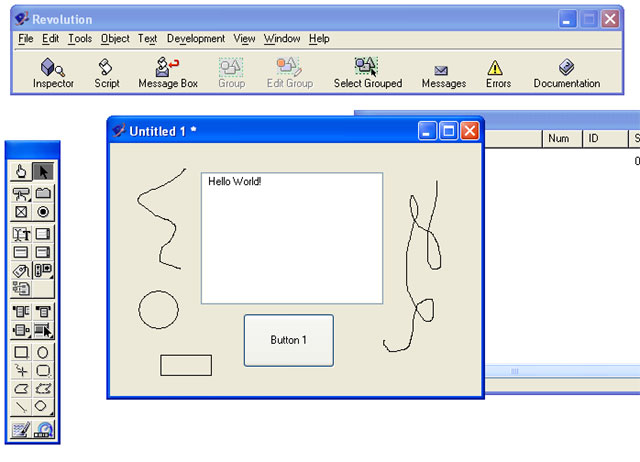640x462 pixels.
Task: Show the Errors window
Action: [x=498, y=74]
